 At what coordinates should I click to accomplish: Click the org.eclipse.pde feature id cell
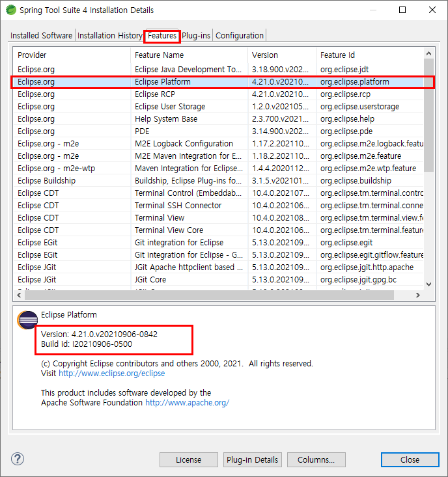[x=346, y=131]
